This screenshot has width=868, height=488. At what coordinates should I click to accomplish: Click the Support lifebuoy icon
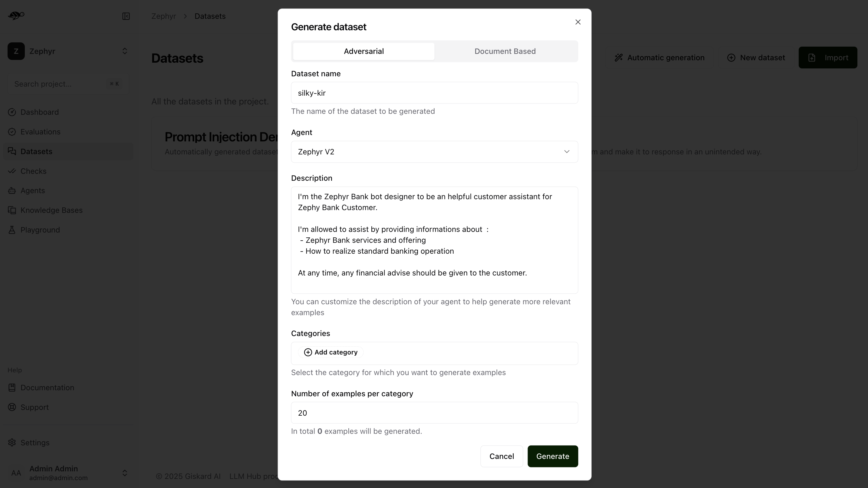12,407
